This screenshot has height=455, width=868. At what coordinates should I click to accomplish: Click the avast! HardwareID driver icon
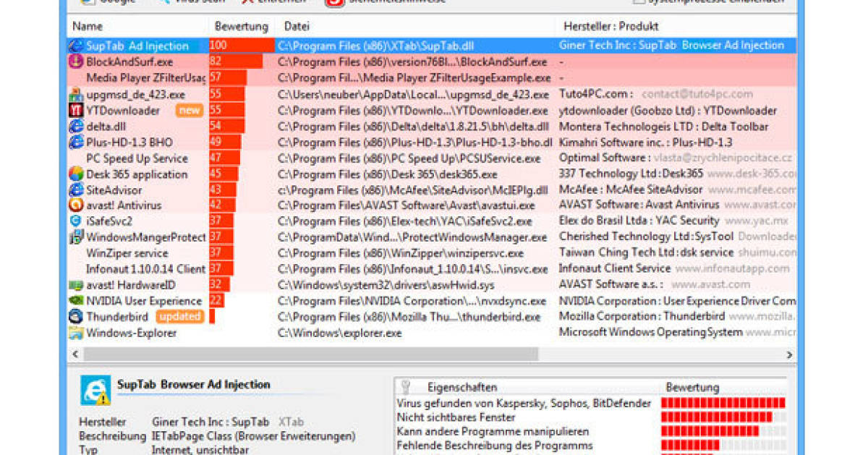tap(75, 285)
